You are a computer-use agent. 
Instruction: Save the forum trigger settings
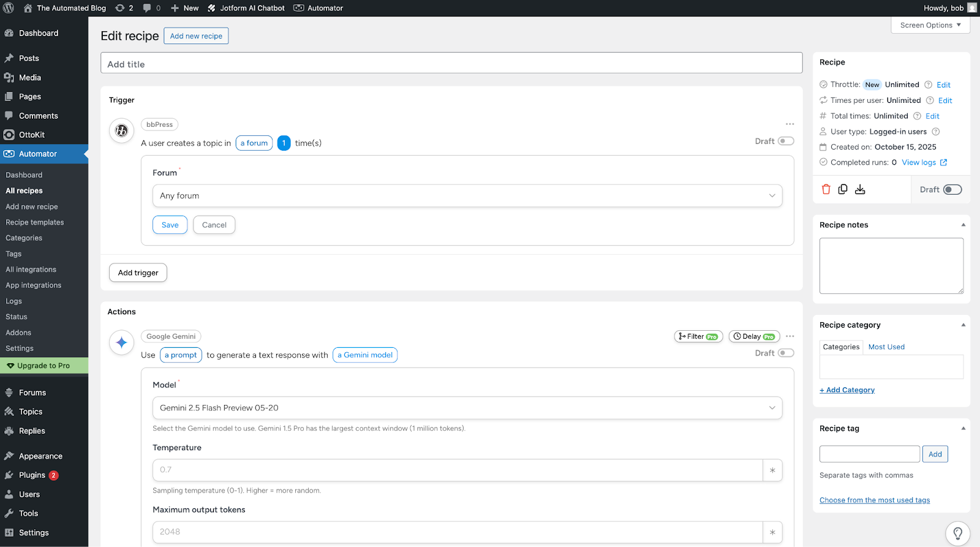pyautogui.click(x=170, y=225)
